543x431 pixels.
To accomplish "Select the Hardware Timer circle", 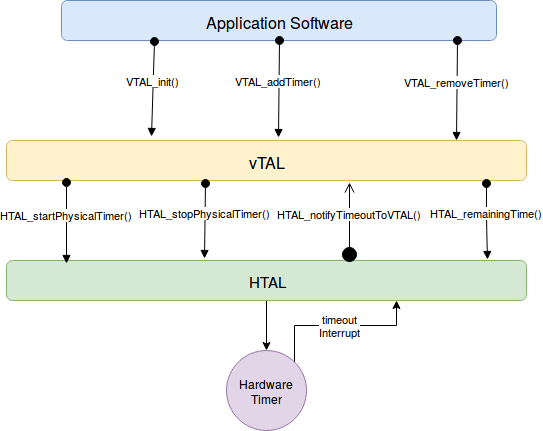I will [266, 390].
